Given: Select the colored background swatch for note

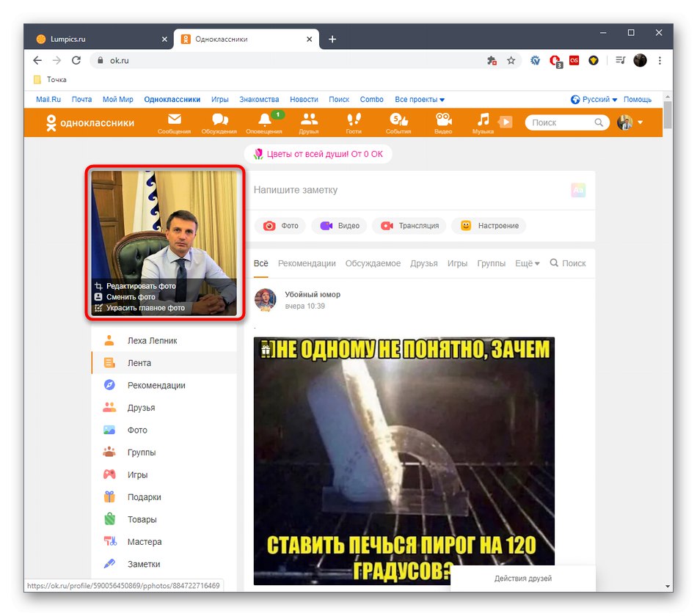Looking at the screenshot, I should (x=578, y=190).
